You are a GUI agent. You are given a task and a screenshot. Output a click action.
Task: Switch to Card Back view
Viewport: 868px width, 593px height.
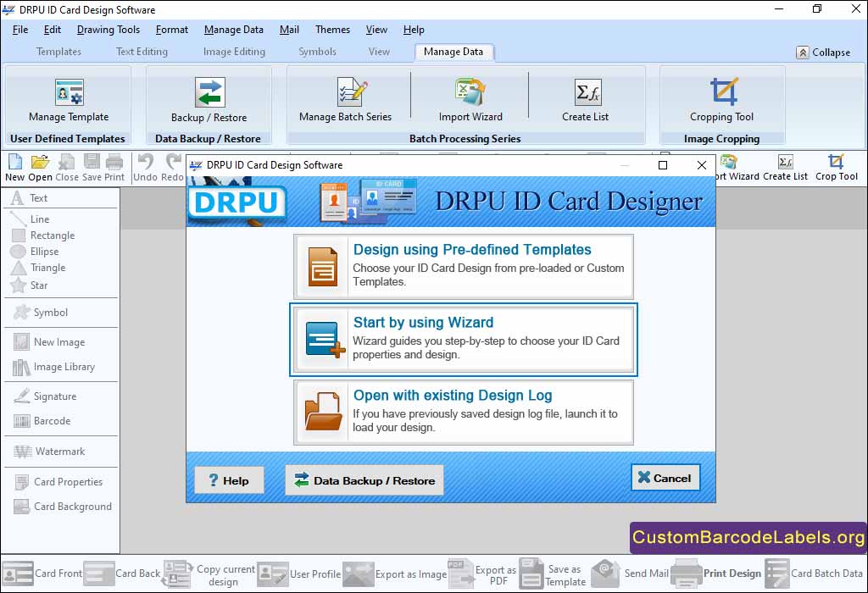(122, 574)
